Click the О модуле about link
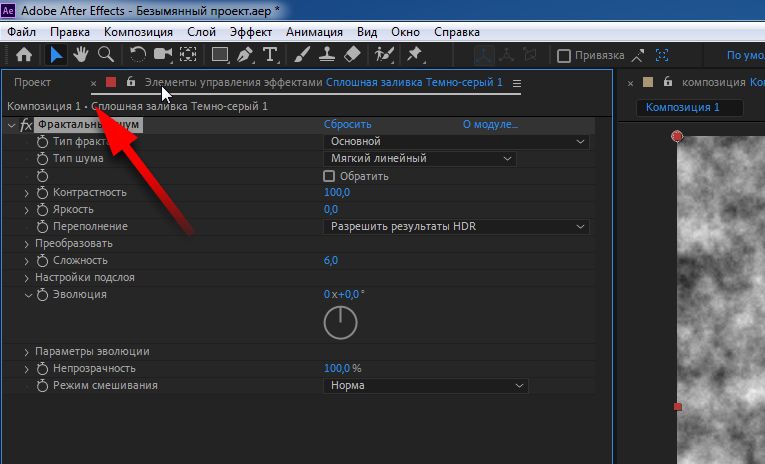This screenshot has height=464, width=765. (490, 124)
